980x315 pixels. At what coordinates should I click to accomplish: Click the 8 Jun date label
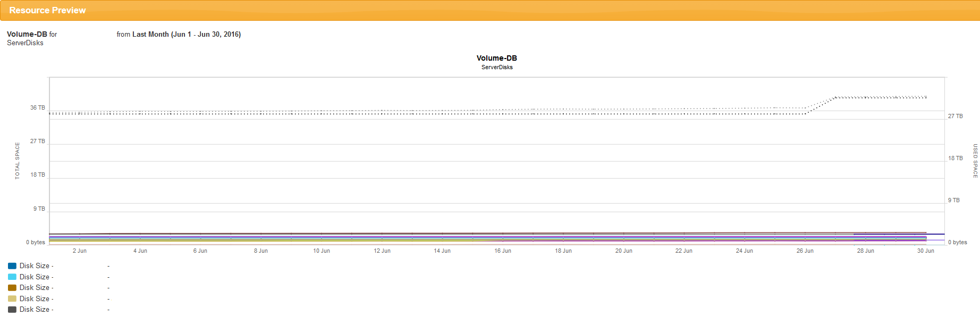[261, 251]
